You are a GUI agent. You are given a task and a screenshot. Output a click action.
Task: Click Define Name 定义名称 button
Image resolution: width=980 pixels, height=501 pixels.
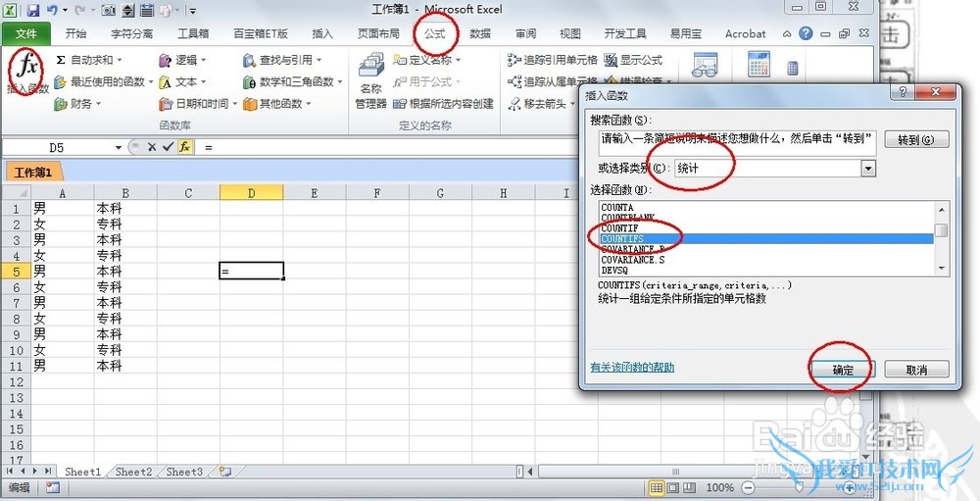(x=427, y=60)
